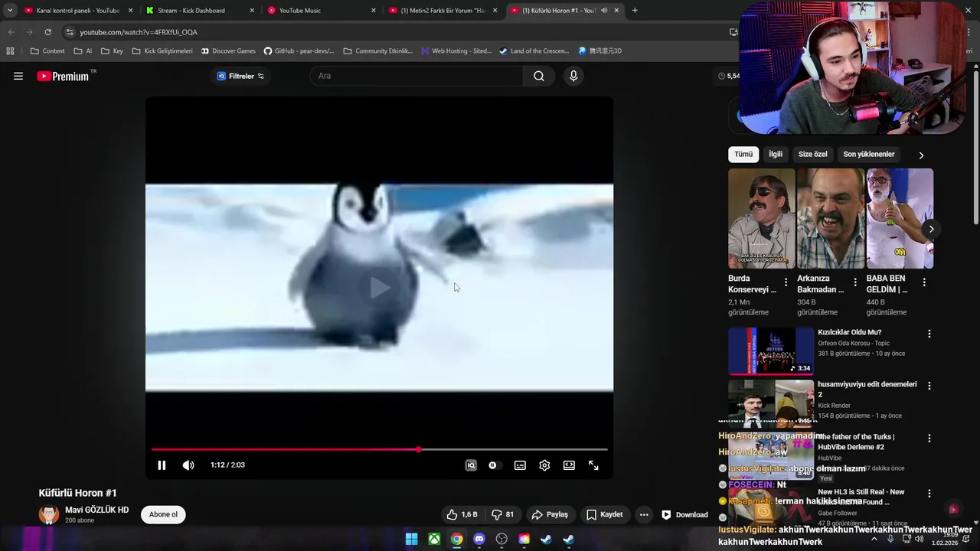980x551 pixels.
Task: Click the IQ enhancer icon in player
Action: (471, 465)
